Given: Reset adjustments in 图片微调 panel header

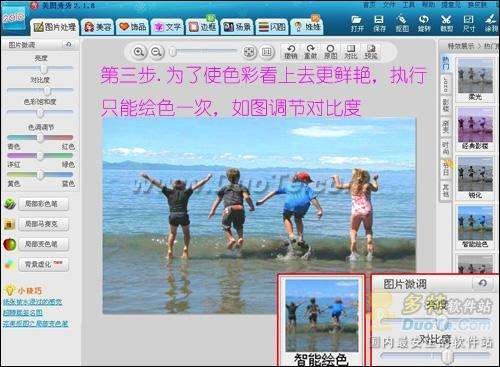Looking at the screenshot, I should (x=69, y=44).
